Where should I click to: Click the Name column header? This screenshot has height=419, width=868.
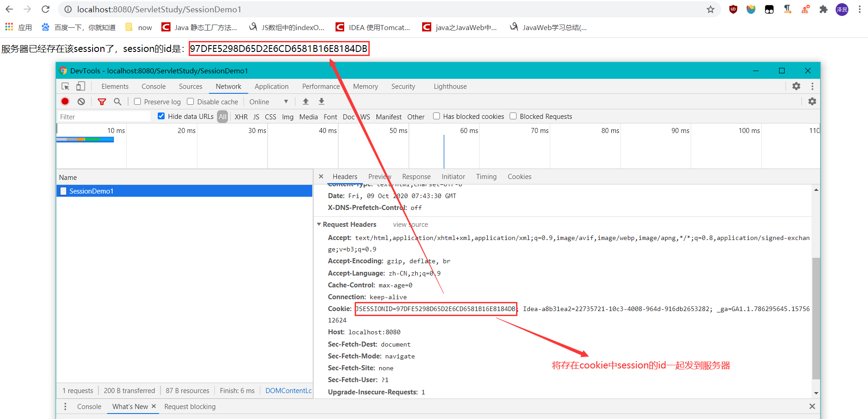tap(184, 177)
